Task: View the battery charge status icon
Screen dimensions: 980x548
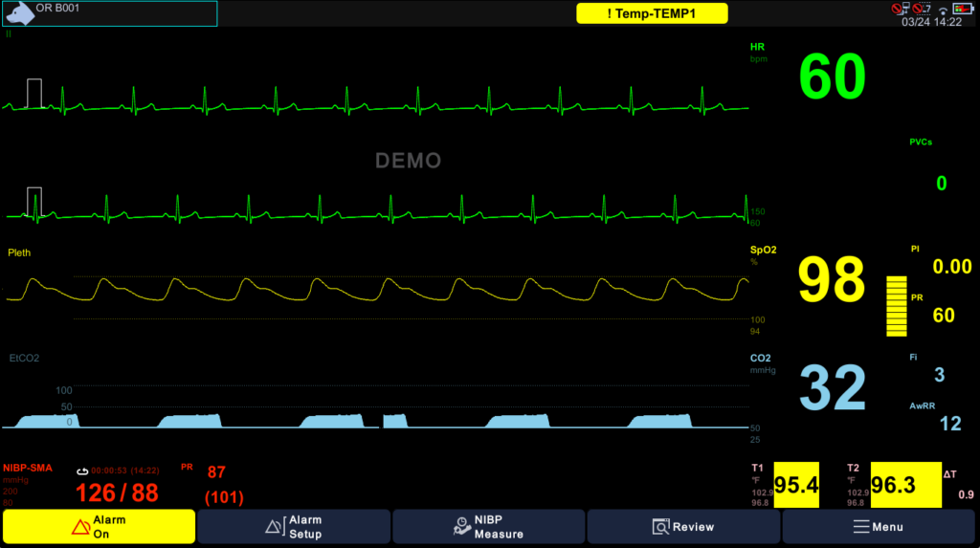Action: pyautogui.click(x=963, y=9)
